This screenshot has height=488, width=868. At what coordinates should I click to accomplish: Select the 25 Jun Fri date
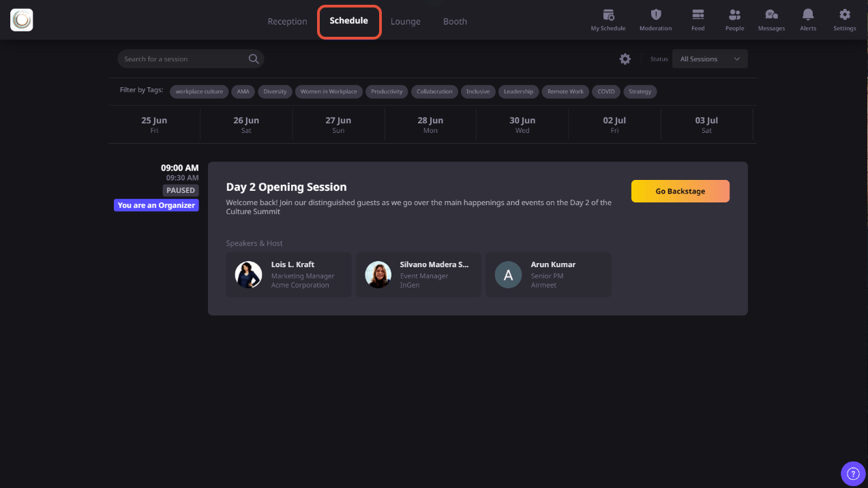[x=154, y=125]
